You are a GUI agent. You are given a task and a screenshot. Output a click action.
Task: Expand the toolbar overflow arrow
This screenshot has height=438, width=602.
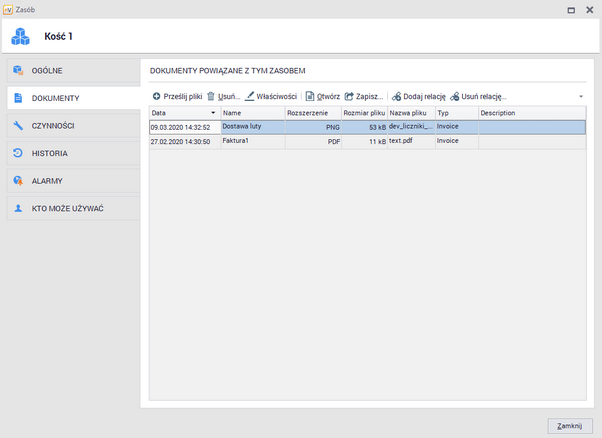click(x=581, y=96)
